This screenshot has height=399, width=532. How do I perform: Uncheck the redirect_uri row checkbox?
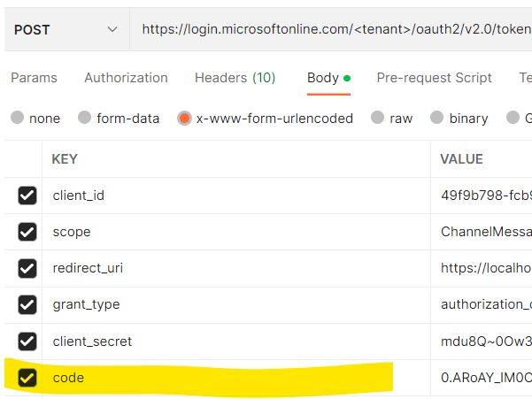click(27, 268)
